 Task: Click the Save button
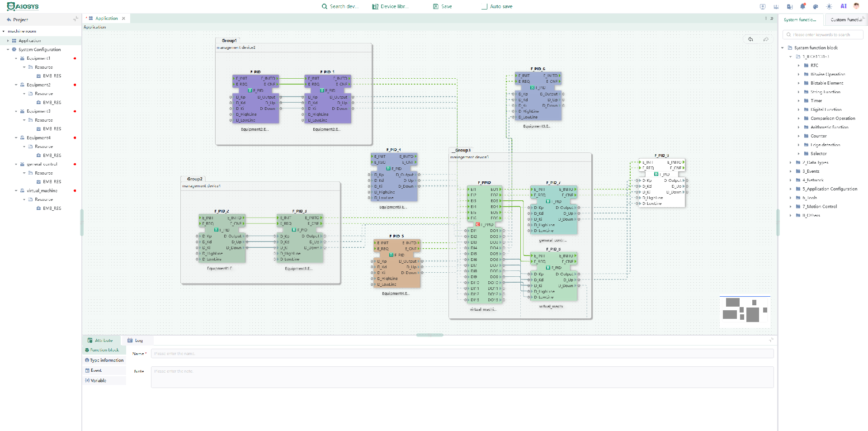(443, 6)
